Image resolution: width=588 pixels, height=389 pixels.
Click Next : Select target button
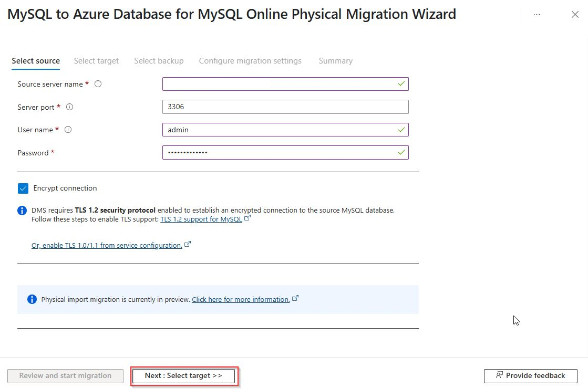[x=184, y=376]
